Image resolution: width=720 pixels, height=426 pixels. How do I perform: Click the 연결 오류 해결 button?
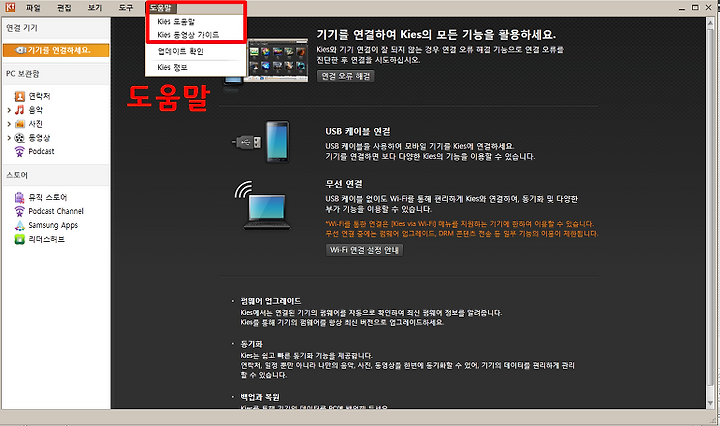tap(346, 76)
